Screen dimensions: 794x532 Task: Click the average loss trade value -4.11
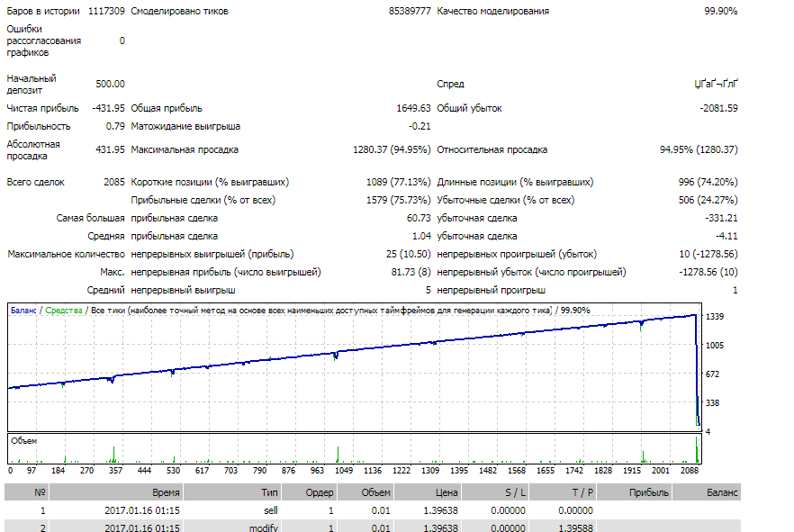point(726,237)
